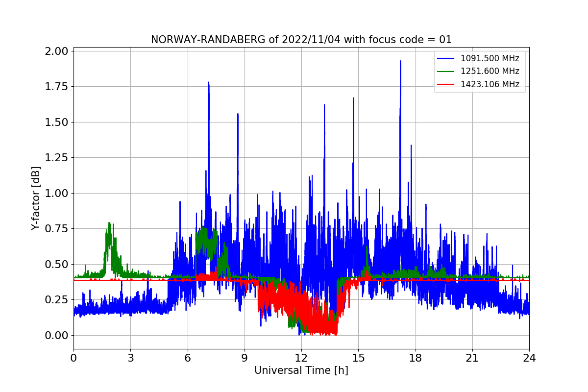The image size is (588, 392).
Task: Click the 0.50 y-axis tick label
Action: pos(57,265)
